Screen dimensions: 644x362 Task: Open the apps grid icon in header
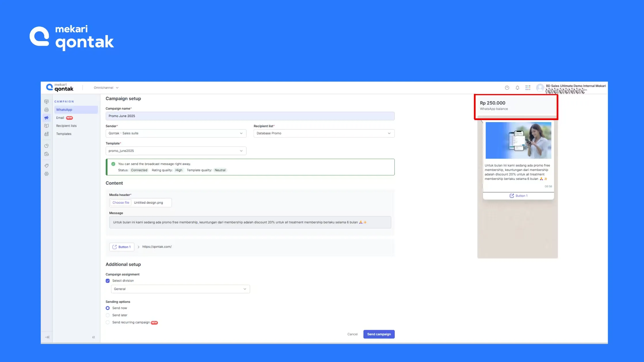click(528, 88)
